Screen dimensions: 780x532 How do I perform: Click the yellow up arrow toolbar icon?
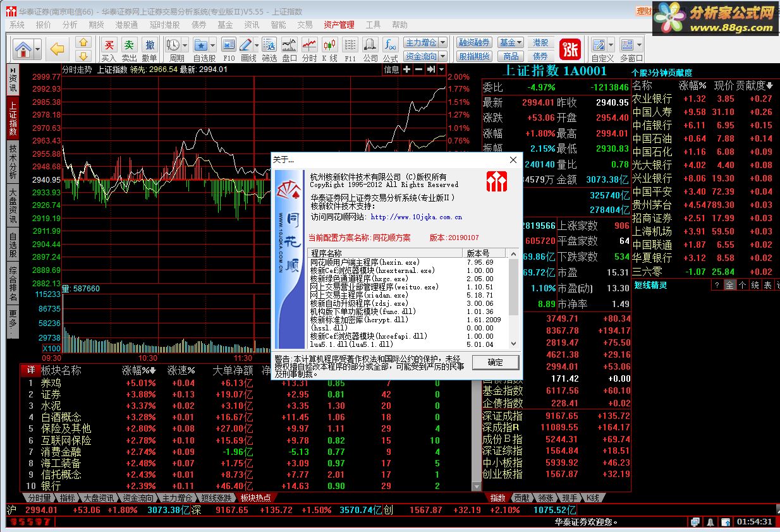coord(83,42)
